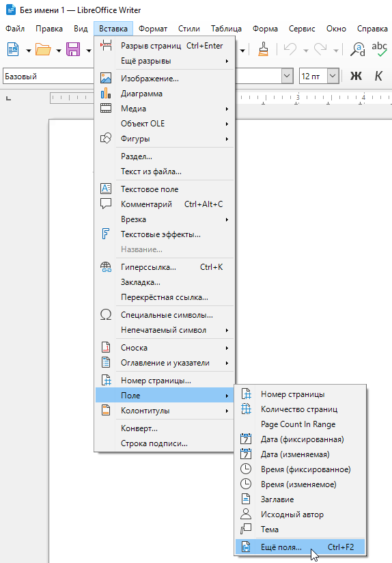392x563 pixels.
Task: Select Время (изменяемое) field
Action: pos(300,484)
